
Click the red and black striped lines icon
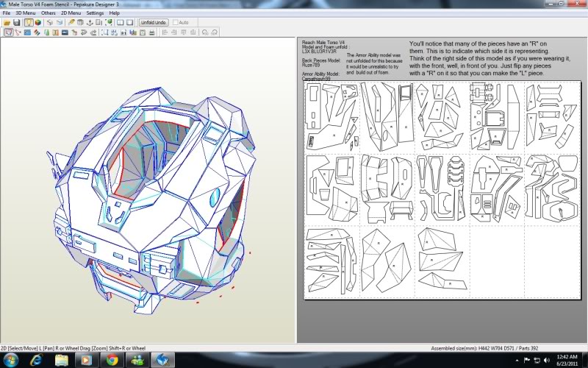(x=37, y=32)
